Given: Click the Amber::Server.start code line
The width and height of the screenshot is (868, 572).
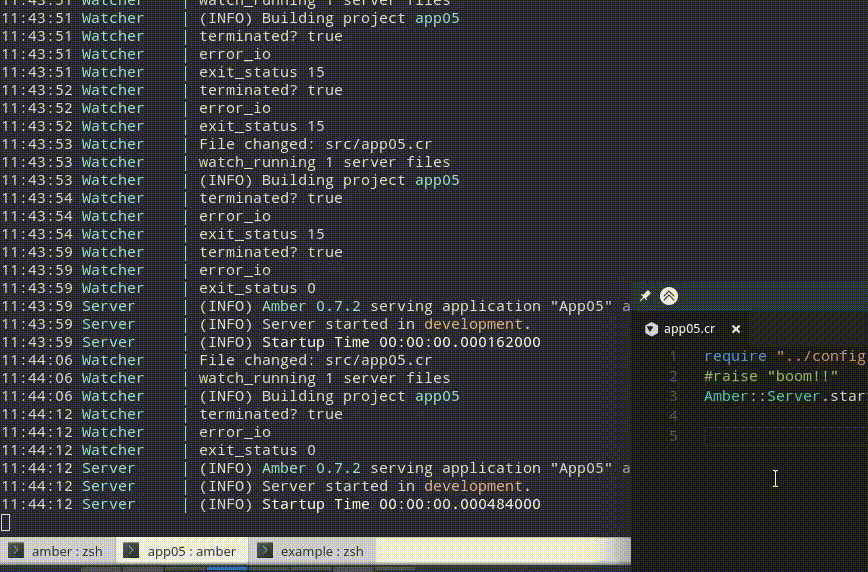Looking at the screenshot, I should pyautogui.click(x=785, y=396).
